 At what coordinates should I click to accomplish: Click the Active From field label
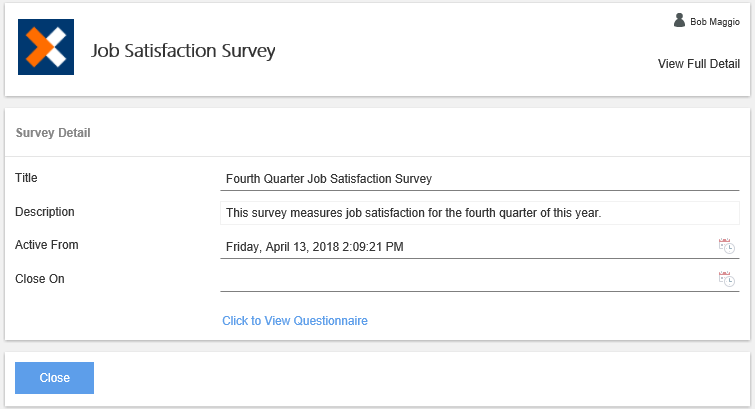coord(47,245)
